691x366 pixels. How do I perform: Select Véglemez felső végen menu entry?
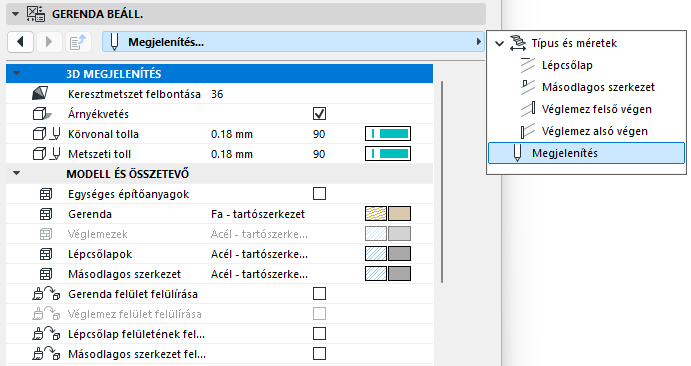[597, 109]
